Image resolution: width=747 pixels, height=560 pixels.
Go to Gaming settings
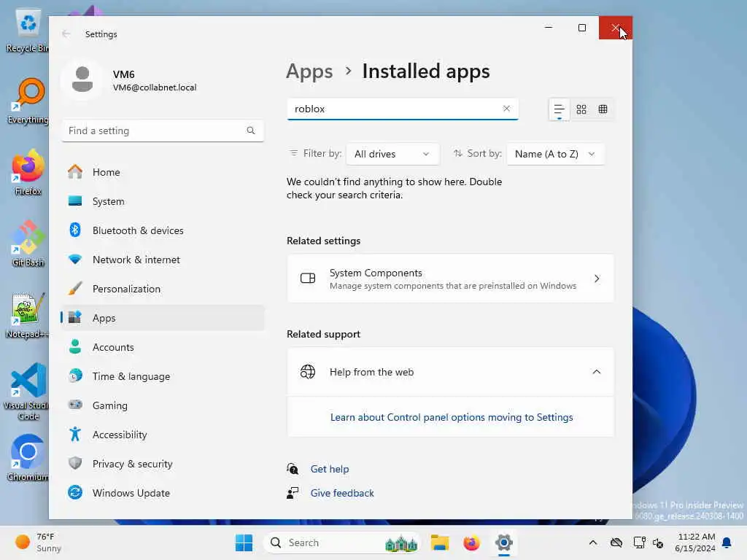[x=163, y=405]
